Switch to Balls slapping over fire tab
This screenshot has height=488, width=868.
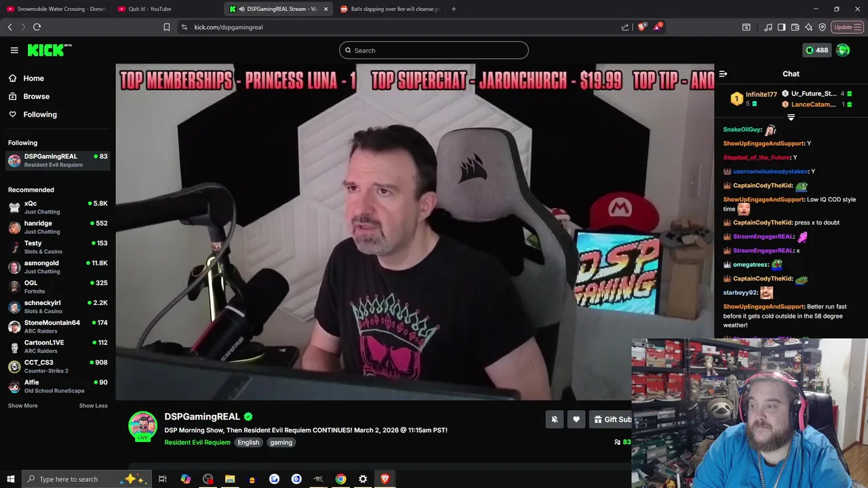[x=390, y=9]
